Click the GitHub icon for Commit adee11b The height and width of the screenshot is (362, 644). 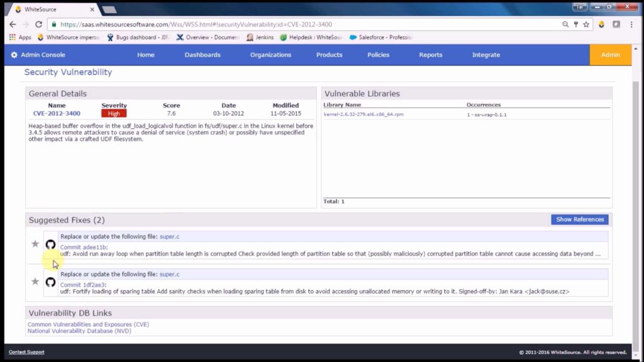(50, 244)
